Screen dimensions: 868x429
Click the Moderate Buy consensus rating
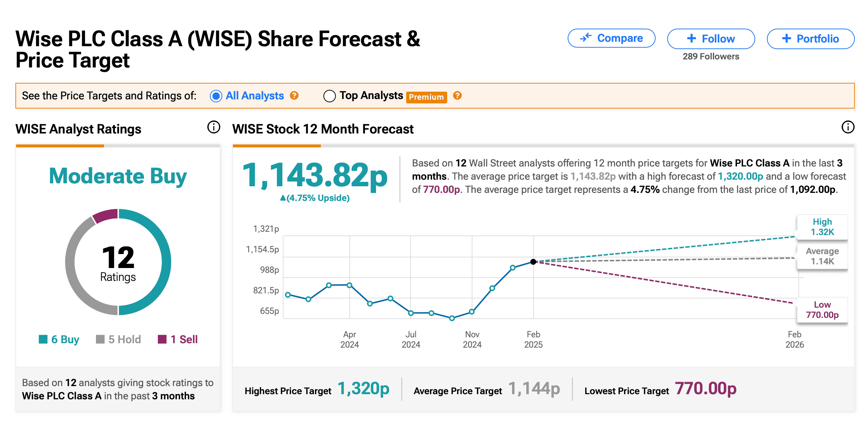point(118,176)
